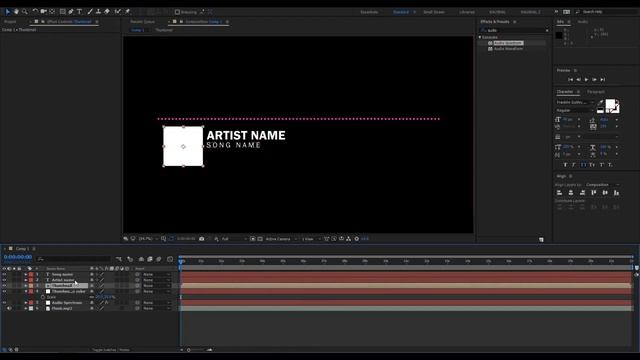This screenshot has height=360, width=640.
Task: Align selected layers to the top
Action: (x=594, y=193)
